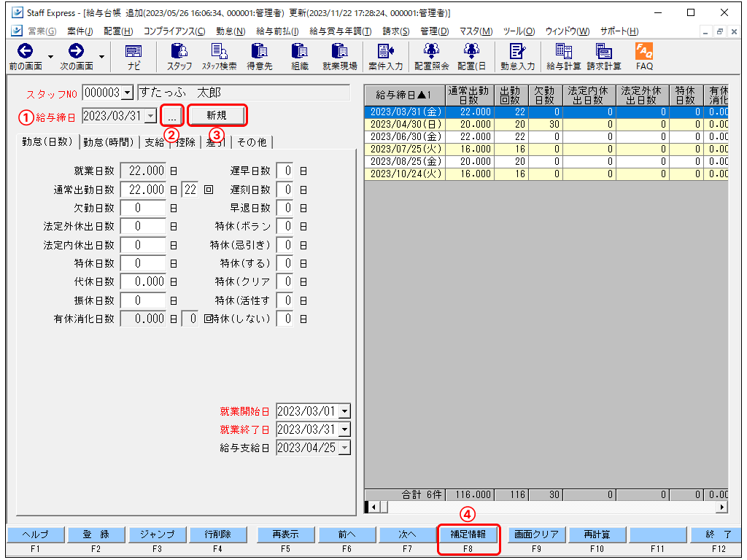
Task: Open スタッフ検索 from the toolbar
Action: tap(219, 56)
